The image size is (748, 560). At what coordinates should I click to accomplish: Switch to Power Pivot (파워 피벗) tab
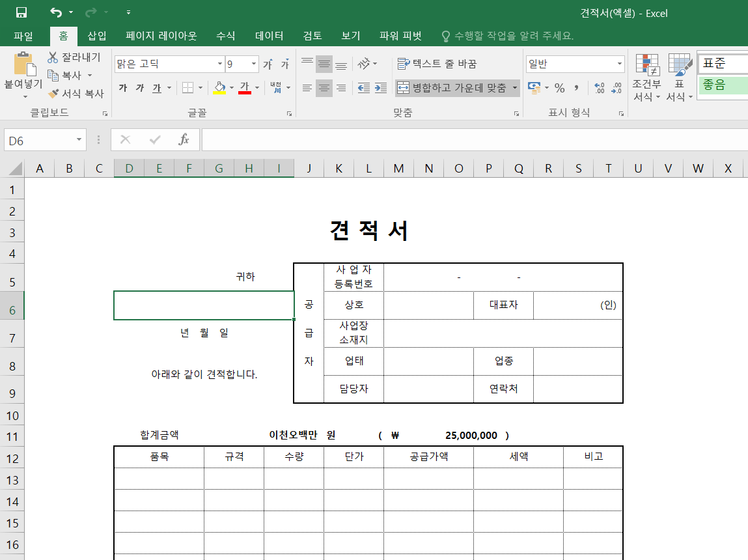(401, 36)
